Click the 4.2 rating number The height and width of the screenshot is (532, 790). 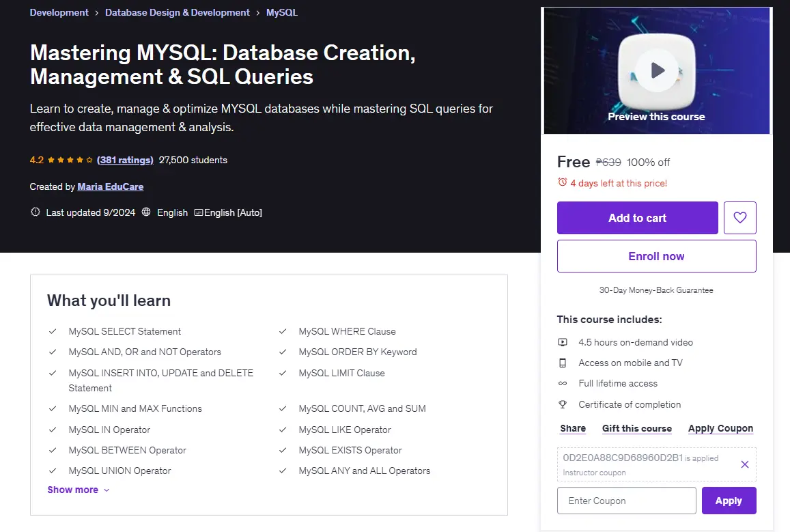pos(37,160)
